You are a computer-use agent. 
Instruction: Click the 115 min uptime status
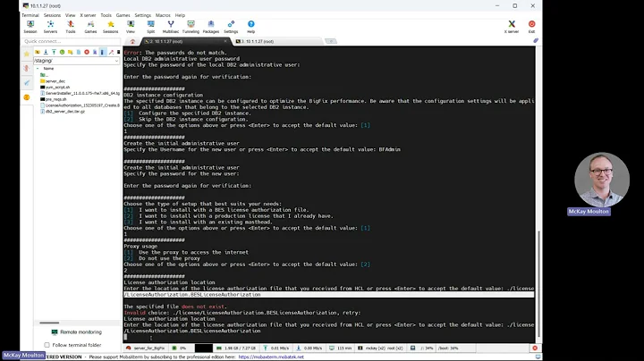tap(341, 348)
